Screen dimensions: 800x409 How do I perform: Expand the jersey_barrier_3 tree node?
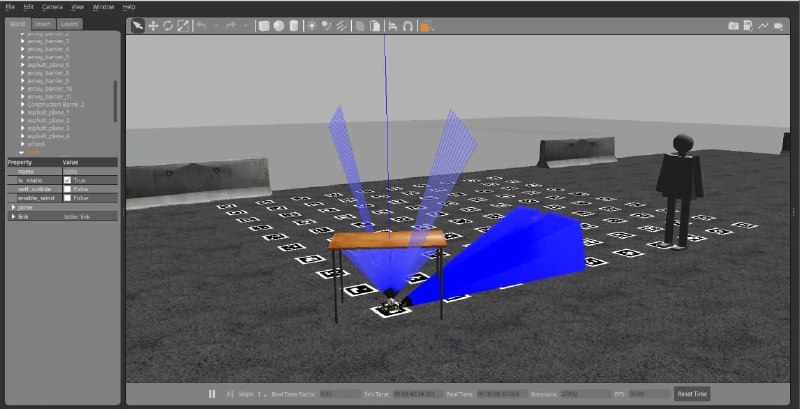(x=22, y=41)
